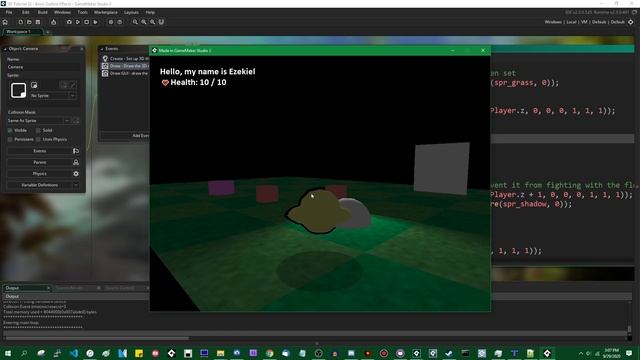Open the Tools menu
Viewport: 640px width, 360px height.
tap(82, 12)
